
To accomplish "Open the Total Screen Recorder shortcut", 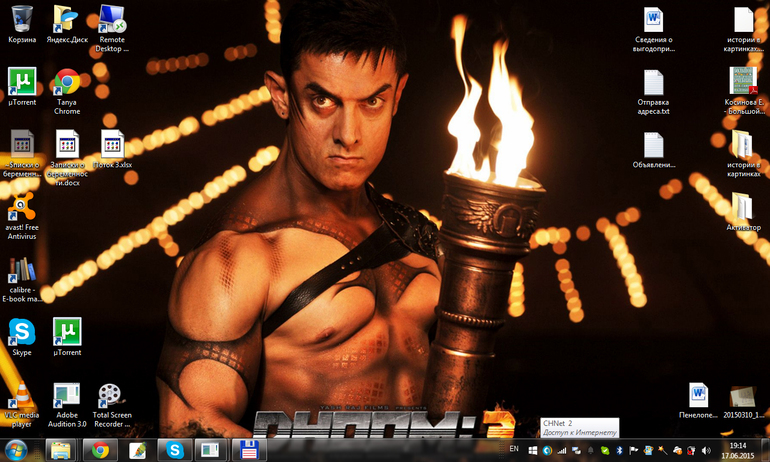I will (112, 395).
